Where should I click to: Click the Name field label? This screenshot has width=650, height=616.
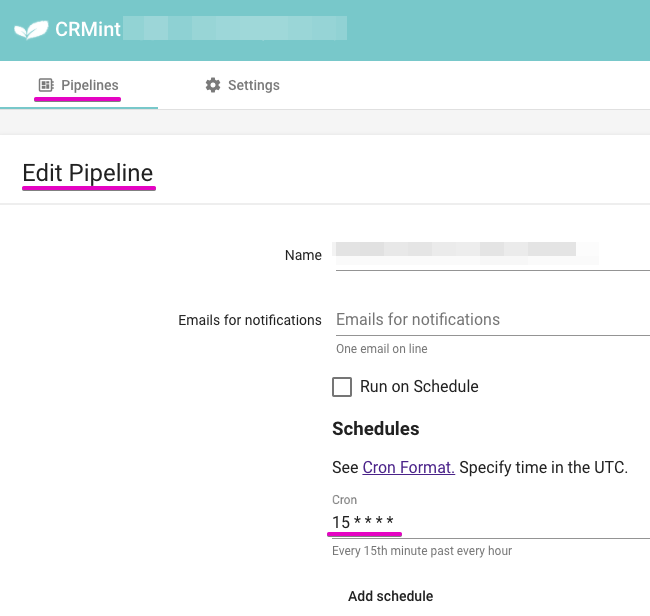coord(303,255)
